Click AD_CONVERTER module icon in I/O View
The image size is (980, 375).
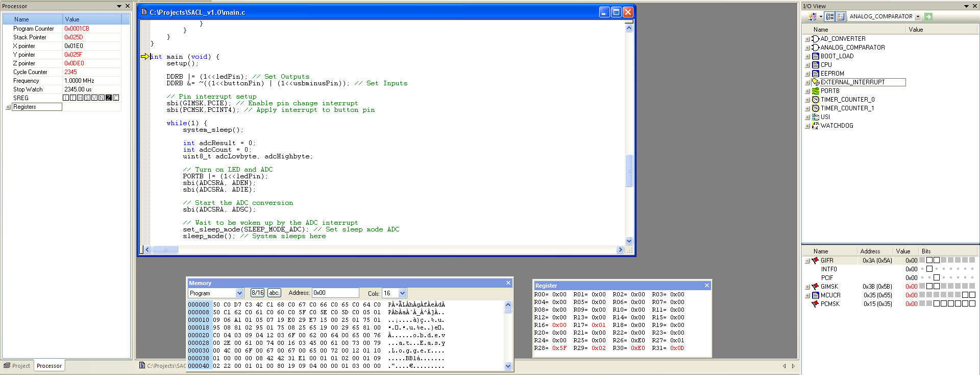click(x=816, y=39)
